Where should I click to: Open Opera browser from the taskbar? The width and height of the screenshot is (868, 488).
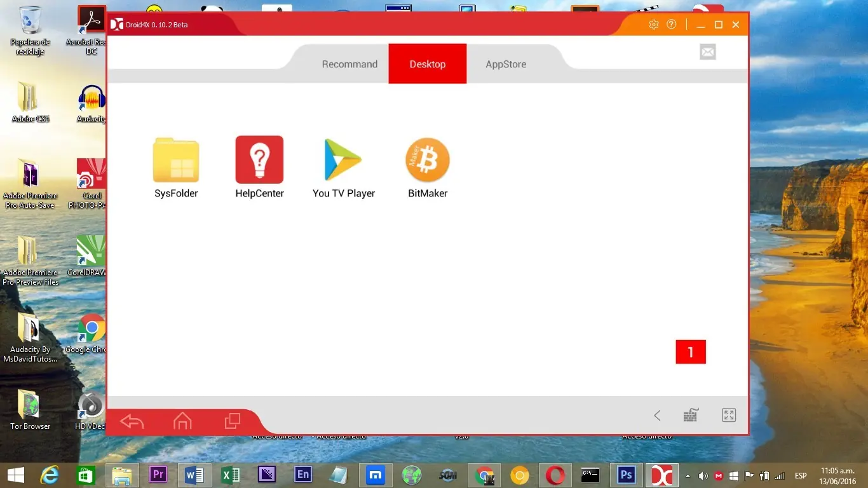click(x=555, y=475)
